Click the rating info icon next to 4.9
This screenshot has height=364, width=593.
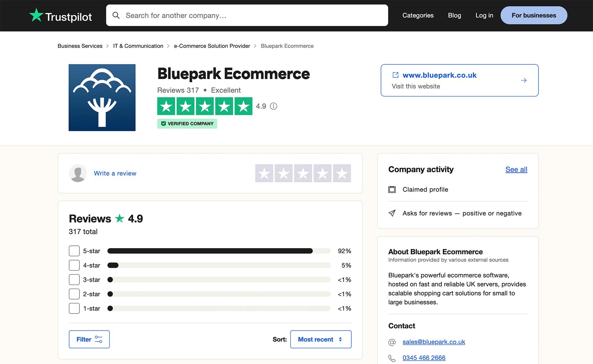pos(273,106)
